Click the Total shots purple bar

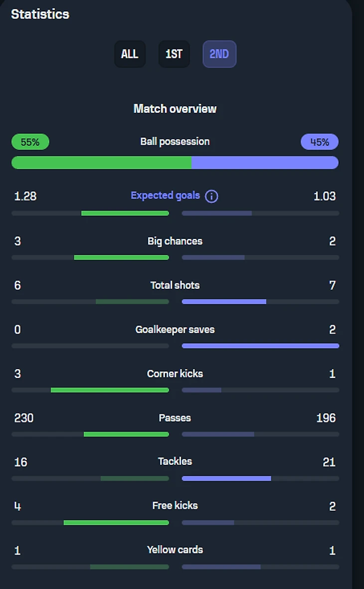224,302
